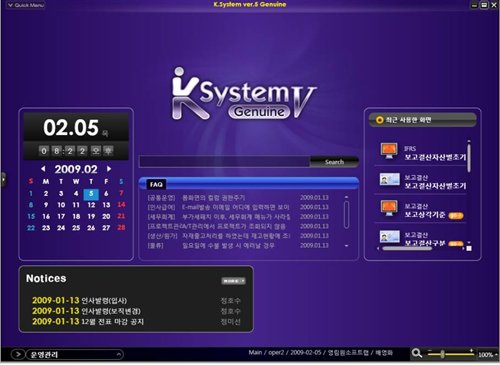
Task: Open the notice 인사발령(보직변경)
Action: [x=111, y=311]
